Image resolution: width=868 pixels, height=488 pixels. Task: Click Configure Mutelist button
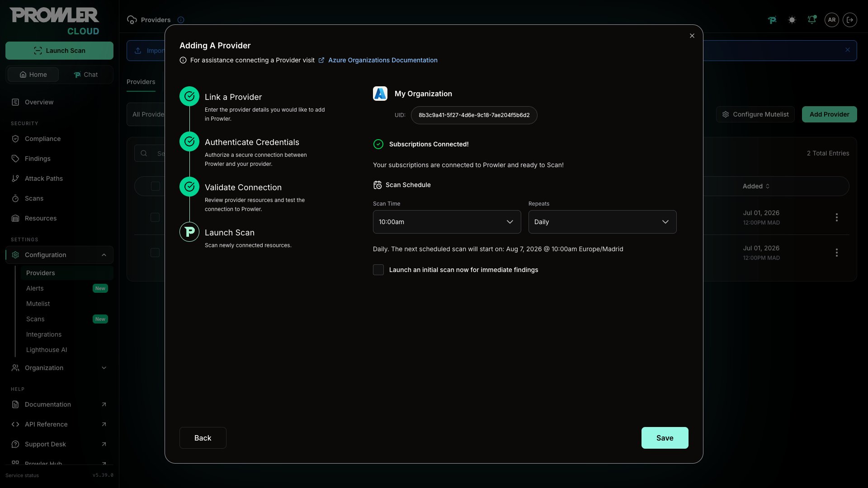click(755, 114)
